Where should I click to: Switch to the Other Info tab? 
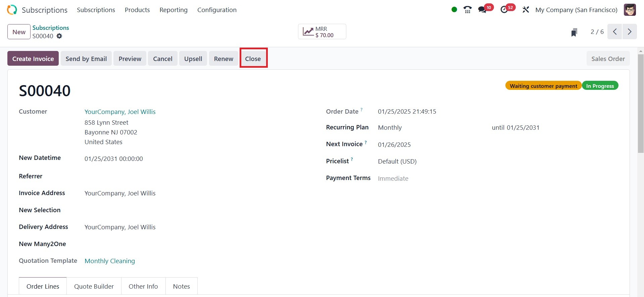coord(143,286)
